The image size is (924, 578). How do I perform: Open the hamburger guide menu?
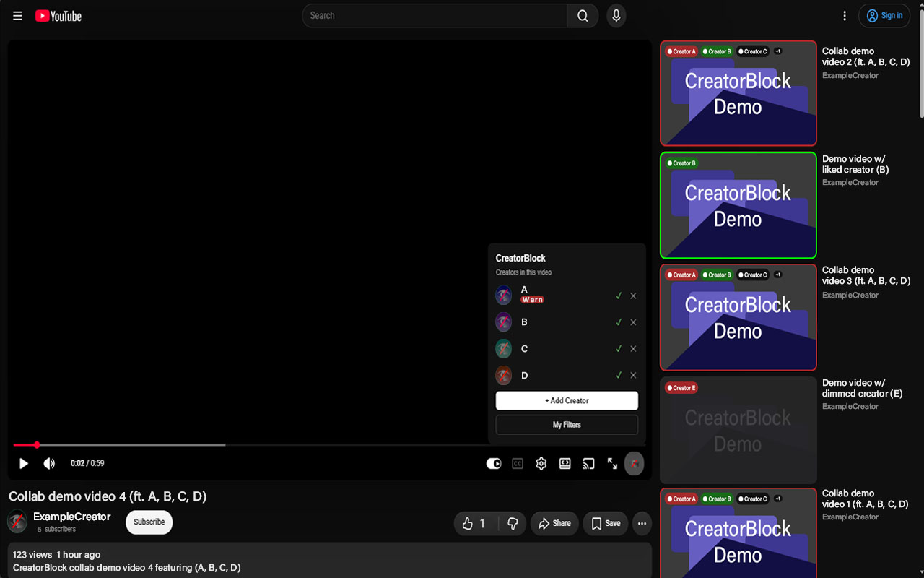tap(18, 16)
